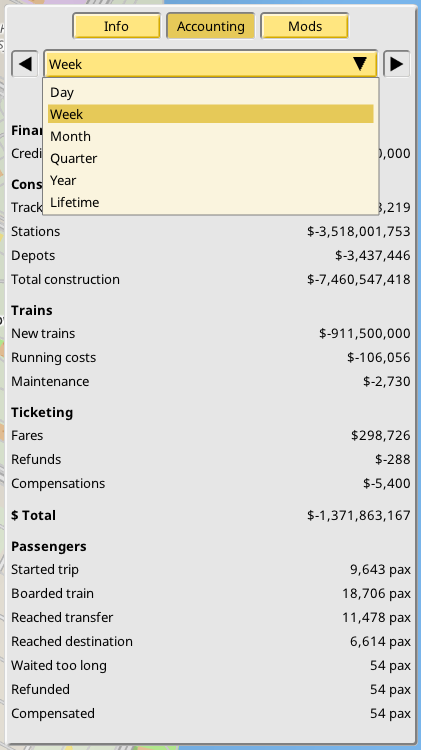Click the Total construction row
The width and height of the screenshot is (421, 750).
(x=210, y=279)
